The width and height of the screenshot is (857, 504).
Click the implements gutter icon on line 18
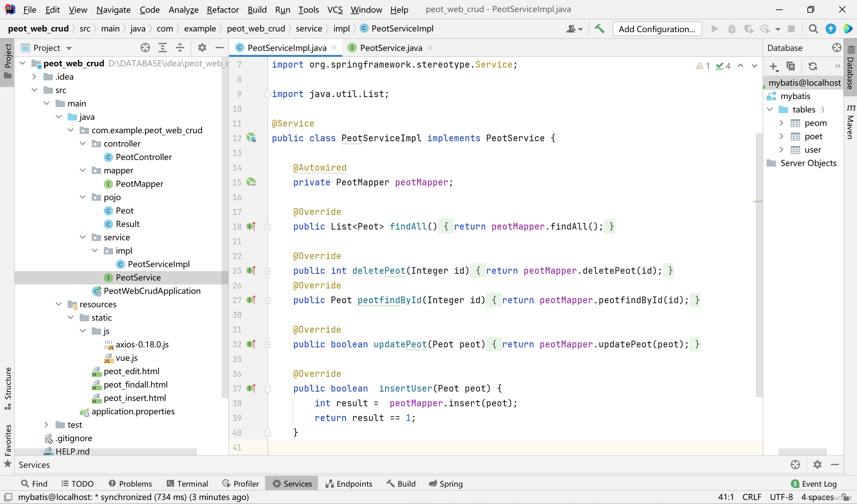click(x=251, y=226)
